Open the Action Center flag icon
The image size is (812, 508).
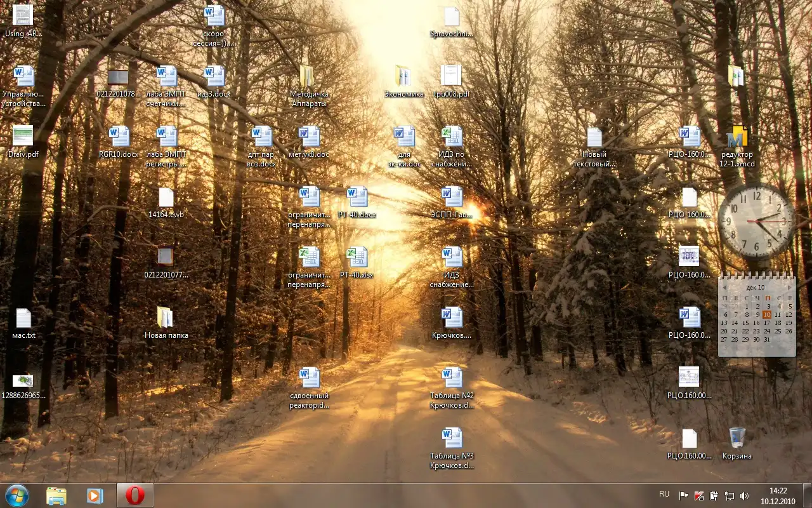[684, 495]
